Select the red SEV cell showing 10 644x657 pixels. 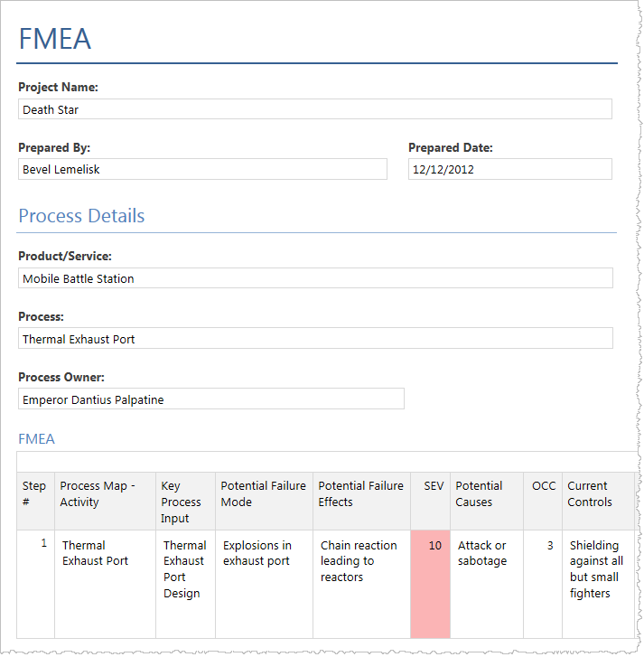(430, 583)
